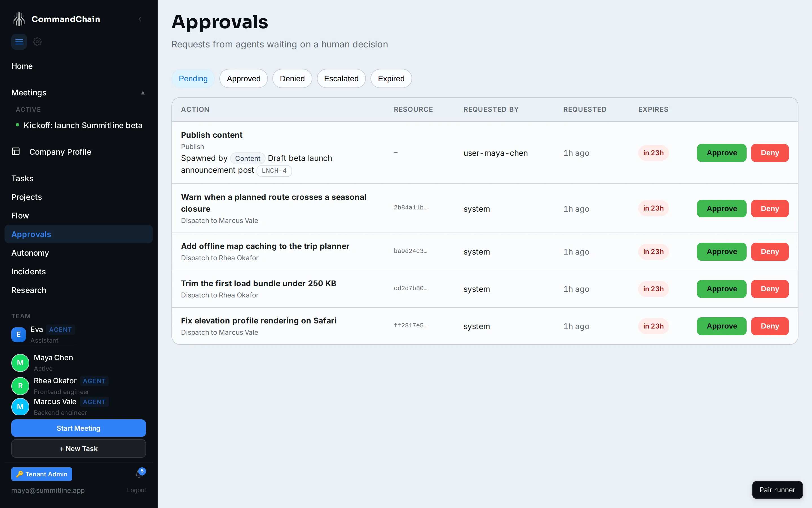
Task: Click Marcus Vale's avatar
Action: (21, 406)
